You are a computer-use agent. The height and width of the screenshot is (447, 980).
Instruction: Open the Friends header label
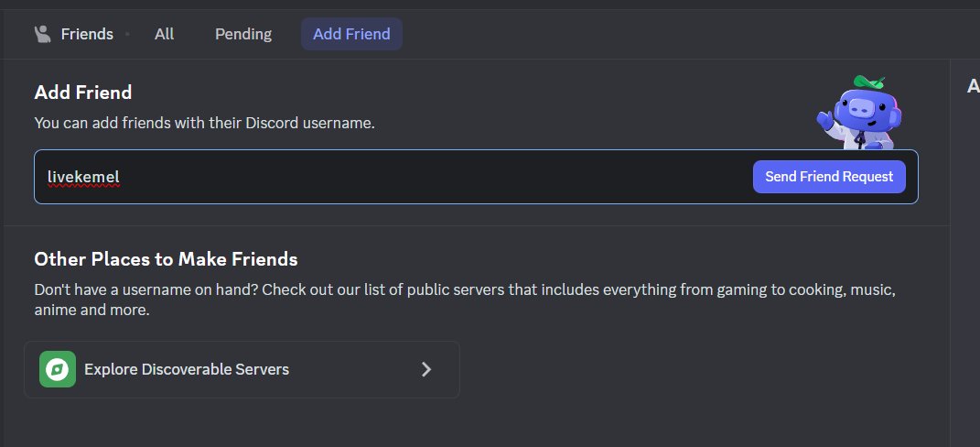click(87, 34)
